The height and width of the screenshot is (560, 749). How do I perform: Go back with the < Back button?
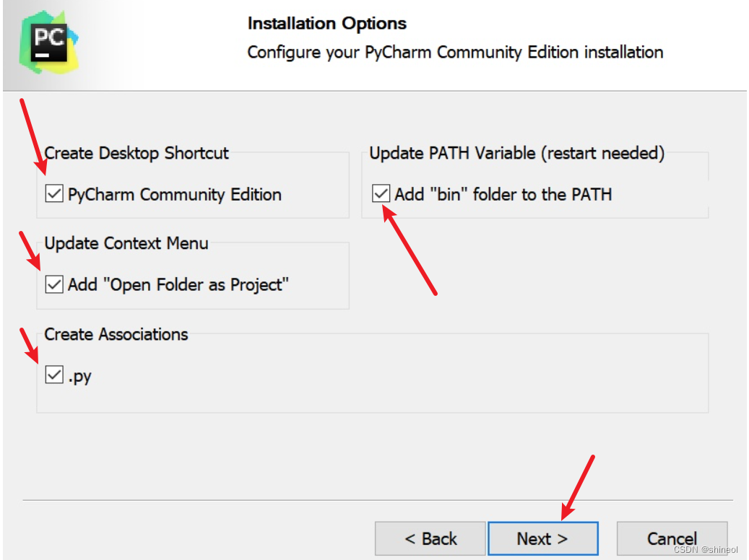coord(430,538)
